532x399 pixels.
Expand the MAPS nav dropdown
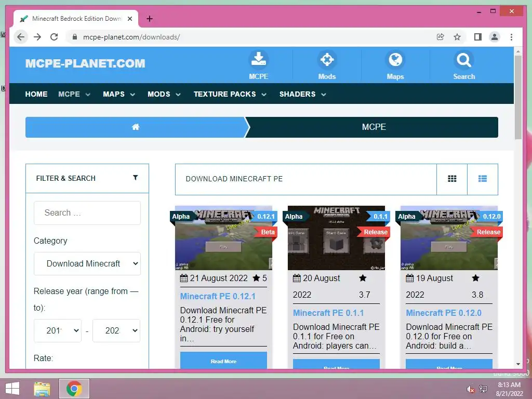coord(132,95)
